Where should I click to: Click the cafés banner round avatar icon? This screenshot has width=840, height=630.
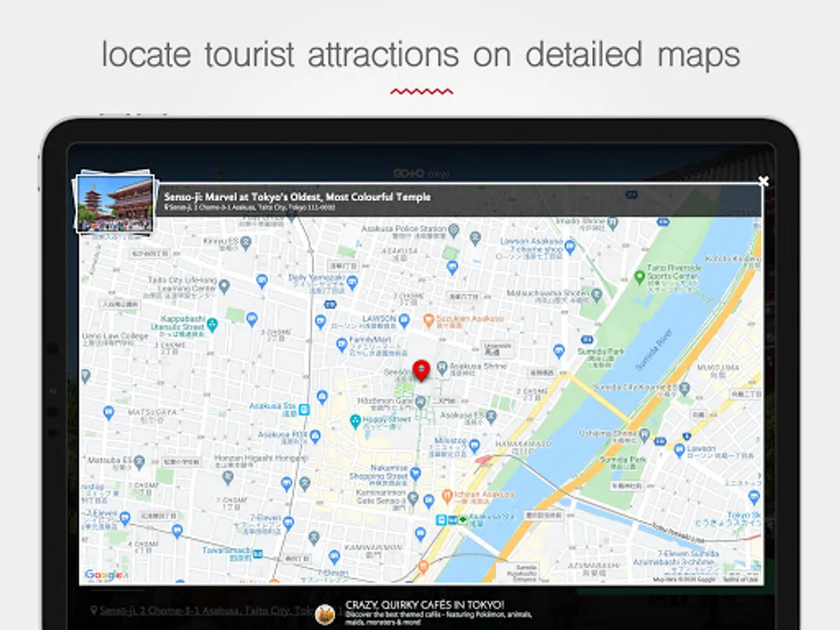(x=325, y=614)
